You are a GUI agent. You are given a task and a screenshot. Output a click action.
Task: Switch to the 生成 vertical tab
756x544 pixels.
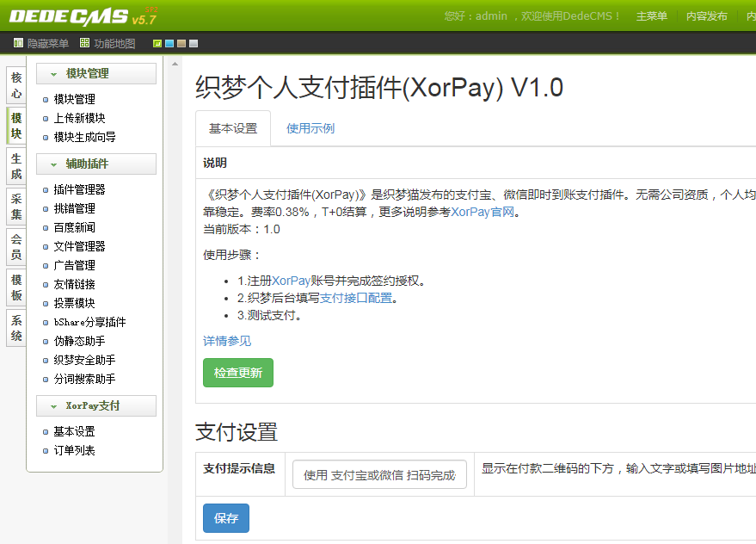16,166
